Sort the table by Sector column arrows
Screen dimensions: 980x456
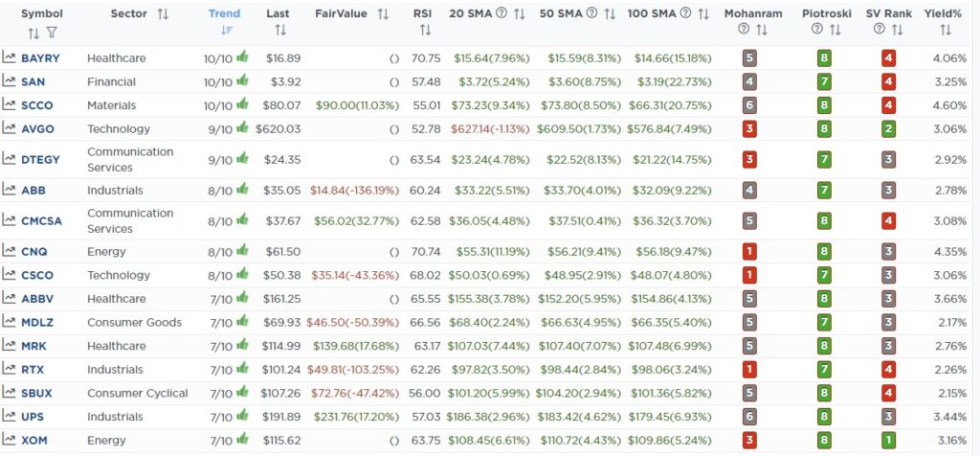tap(163, 13)
